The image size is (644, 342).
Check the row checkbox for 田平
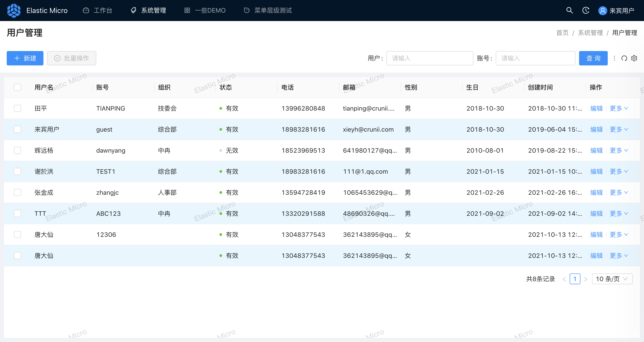(17, 108)
